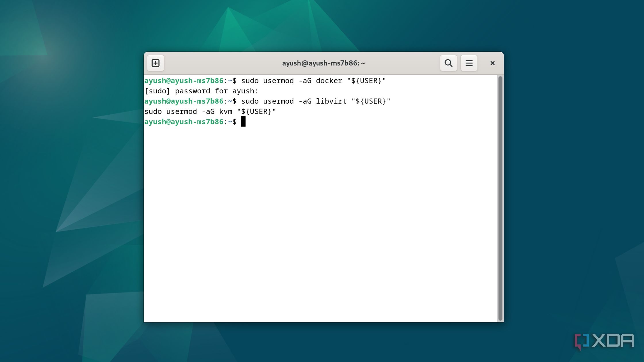This screenshot has width=644, height=362.
Task: Click the last green prompt text
Action: [x=184, y=122]
